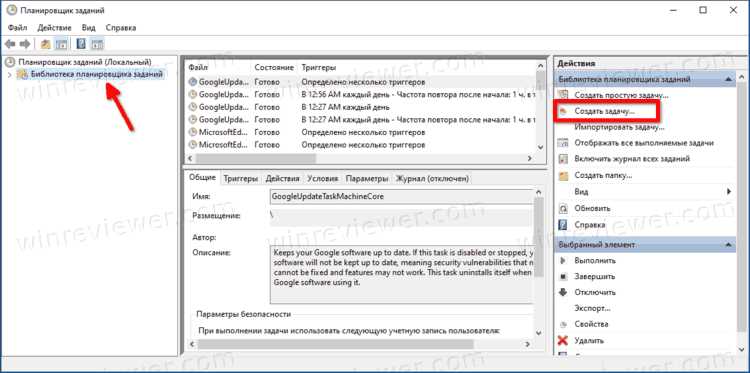Click the details pane horizontal scrollbar thumb

pyautogui.click(x=335, y=344)
